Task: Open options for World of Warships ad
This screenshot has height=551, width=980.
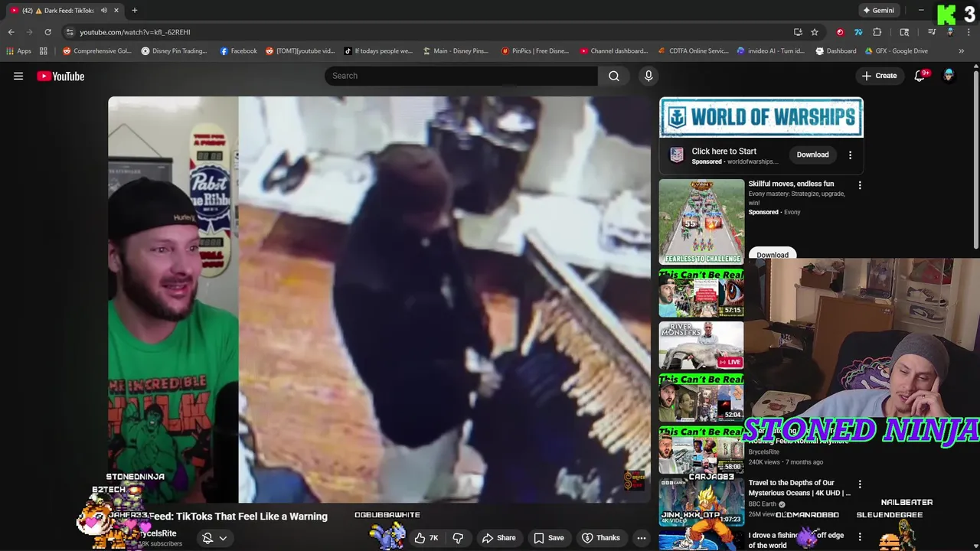Action: point(850,155)
